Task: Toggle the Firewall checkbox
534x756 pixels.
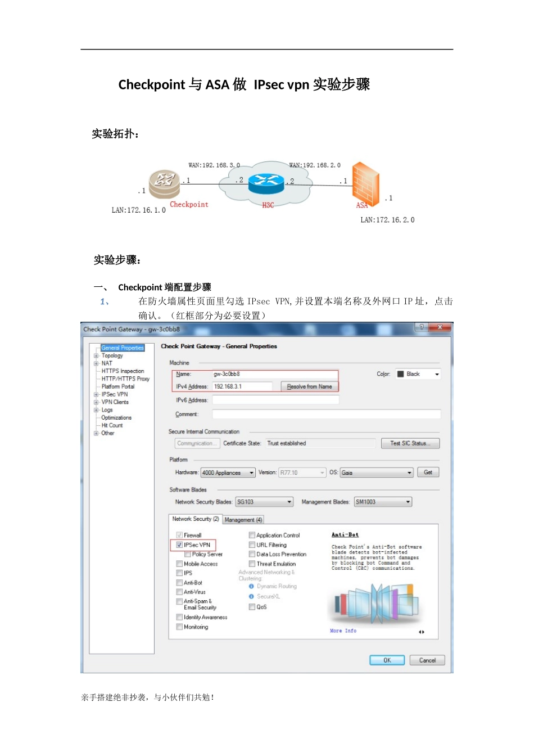Action: click(x=179, y=535)
